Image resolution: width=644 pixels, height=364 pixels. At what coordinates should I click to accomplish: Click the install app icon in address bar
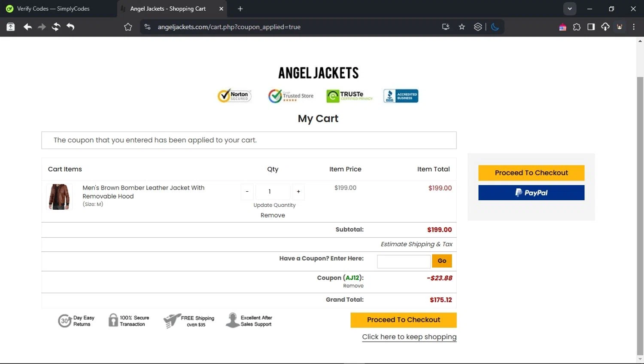[446, 27]
